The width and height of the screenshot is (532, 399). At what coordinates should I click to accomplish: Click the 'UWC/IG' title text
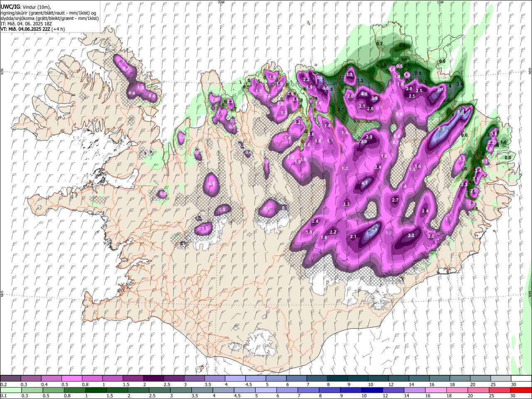(10, 7)
